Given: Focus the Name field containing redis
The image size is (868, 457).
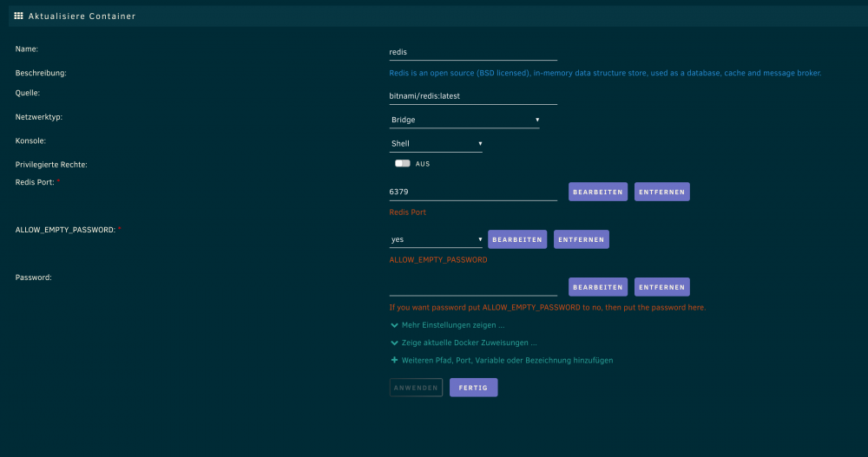Looking at the screenshot, I should pos(473,52).
